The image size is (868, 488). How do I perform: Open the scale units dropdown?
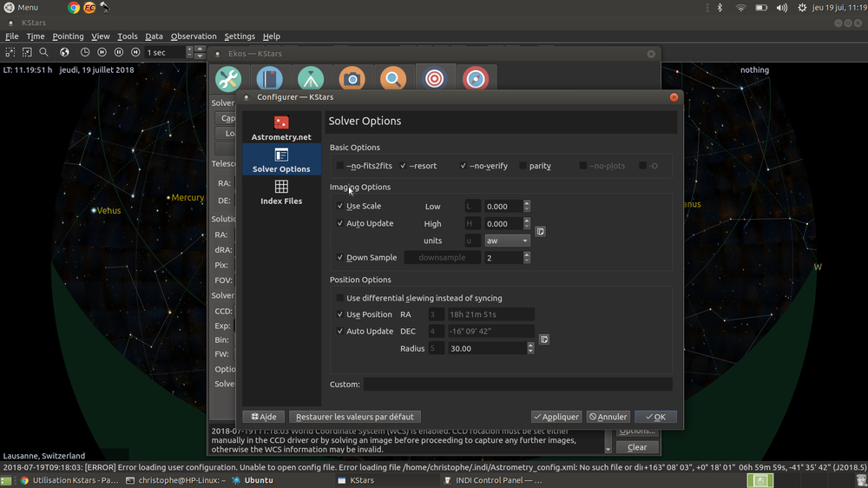[507, 241]
